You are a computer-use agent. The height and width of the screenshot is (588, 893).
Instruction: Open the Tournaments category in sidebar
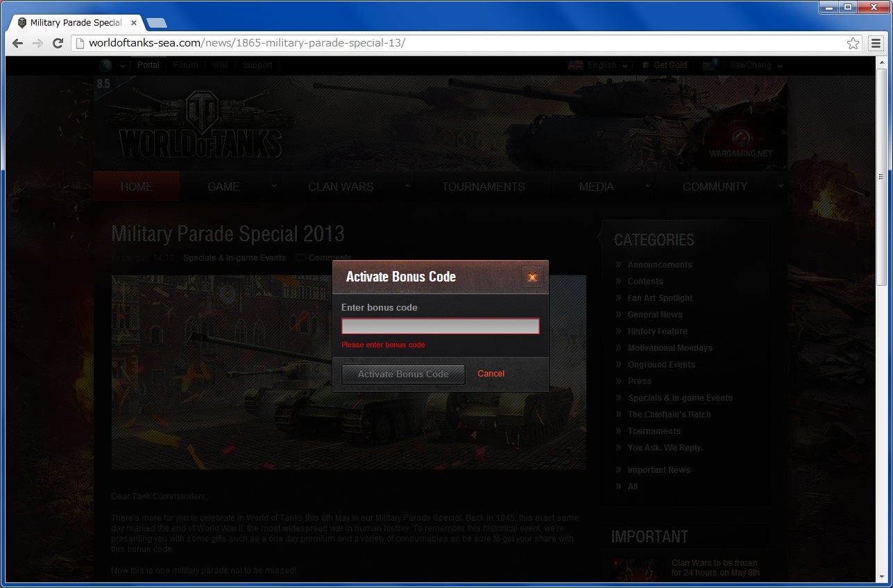point(654,431)
